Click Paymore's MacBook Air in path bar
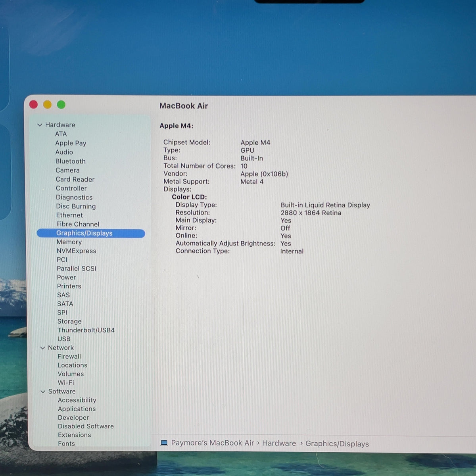 (213, 443)
